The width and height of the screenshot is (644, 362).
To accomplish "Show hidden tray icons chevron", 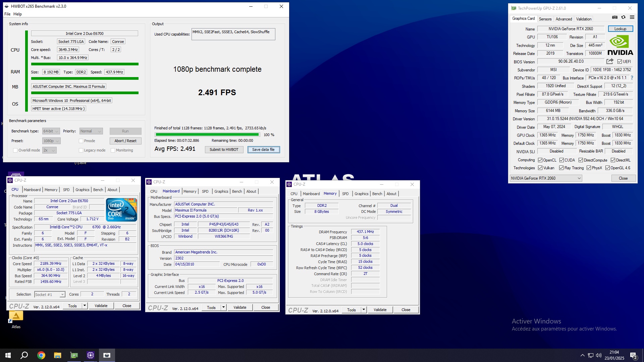I will pyautogui.click(x=582, y=355).
